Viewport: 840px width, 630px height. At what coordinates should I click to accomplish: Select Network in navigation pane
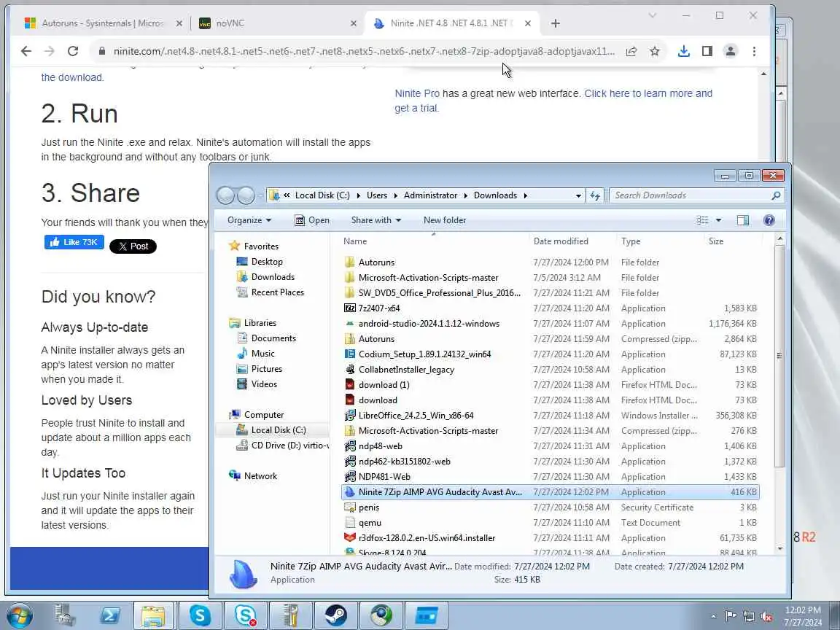tap(260, 475)
